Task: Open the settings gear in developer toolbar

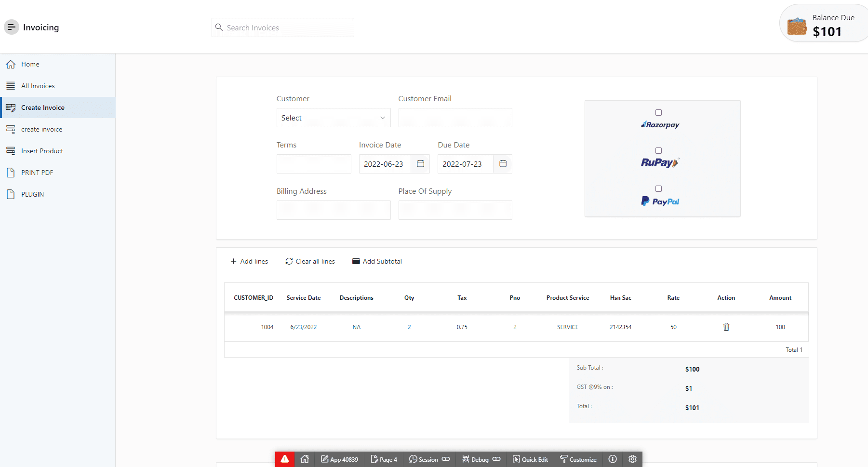Action: pyautogui.click(x=632, y=459)
